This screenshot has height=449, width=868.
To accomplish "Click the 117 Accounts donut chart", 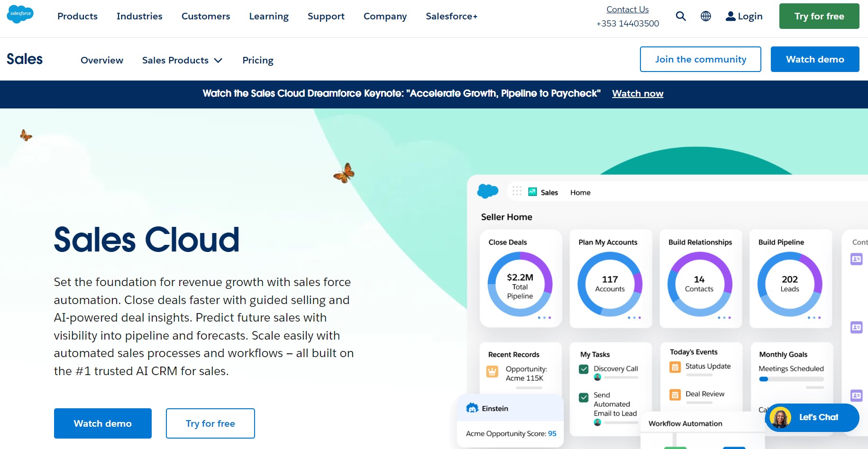I will coord(610,284).
